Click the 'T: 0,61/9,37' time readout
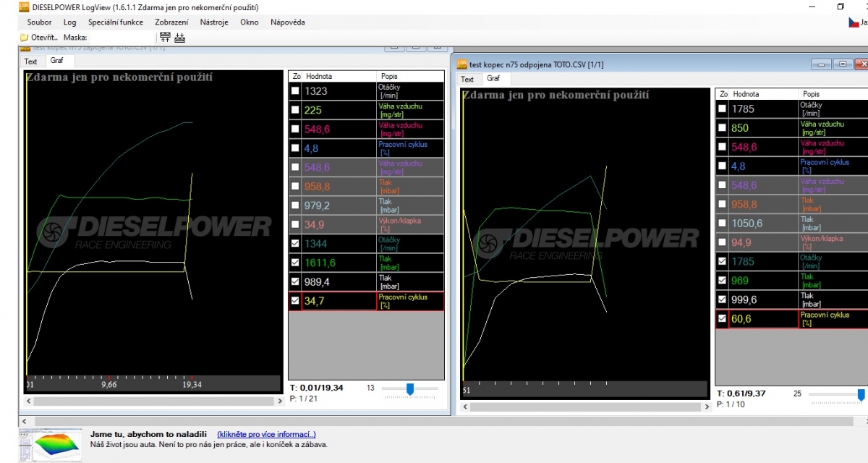Screen dimensions: 868x463 click(741, 394)
